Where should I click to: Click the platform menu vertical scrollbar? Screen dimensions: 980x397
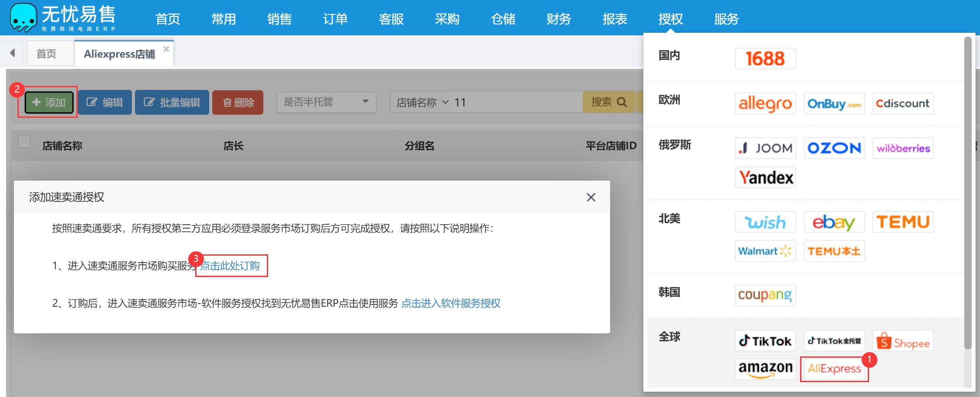click(967, 192)
